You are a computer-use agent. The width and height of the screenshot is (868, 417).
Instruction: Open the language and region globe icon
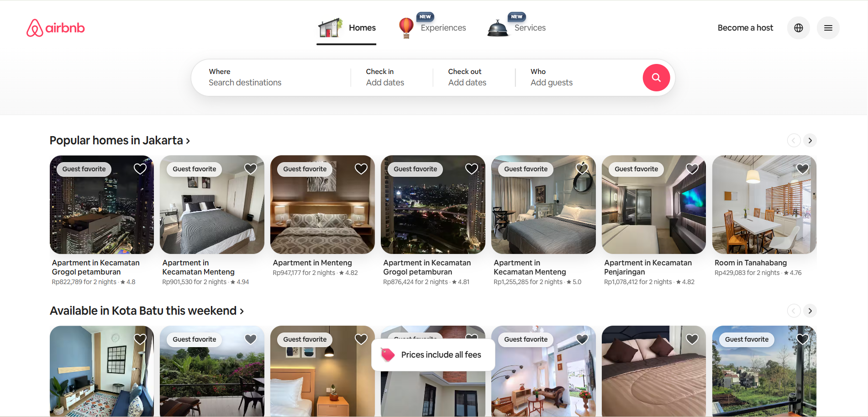(x=798, y=27)
